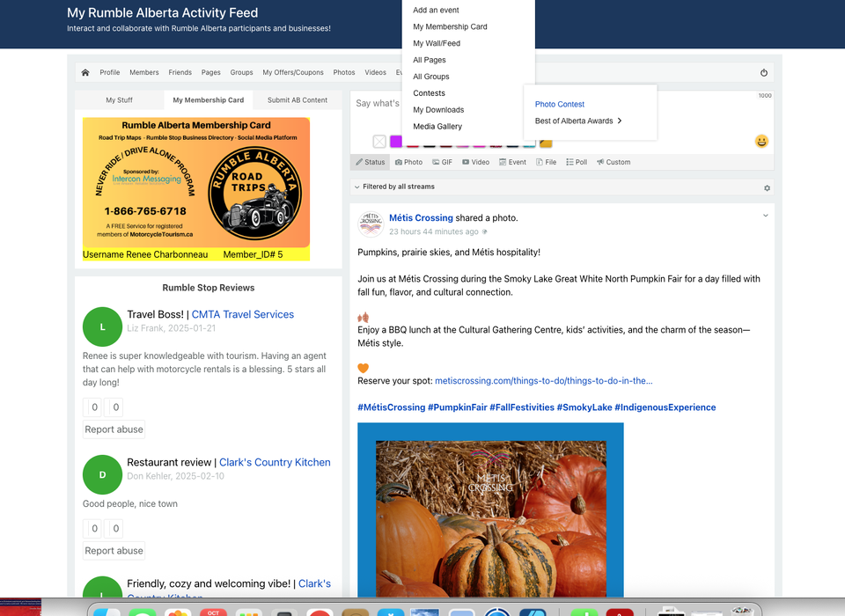The height and width of the screenshot is (616, 845).
Task: Open the Métis Crossing post options chevron
Action: [765, 216]
